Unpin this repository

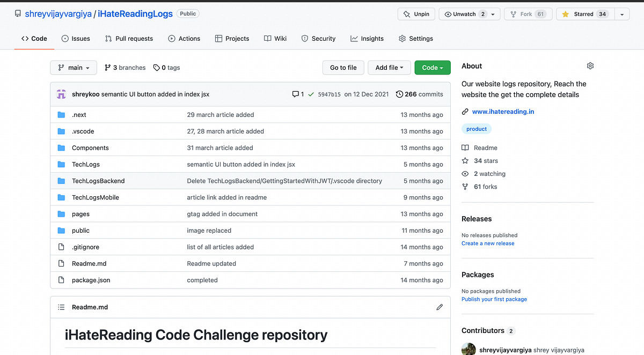click(416, 14)
